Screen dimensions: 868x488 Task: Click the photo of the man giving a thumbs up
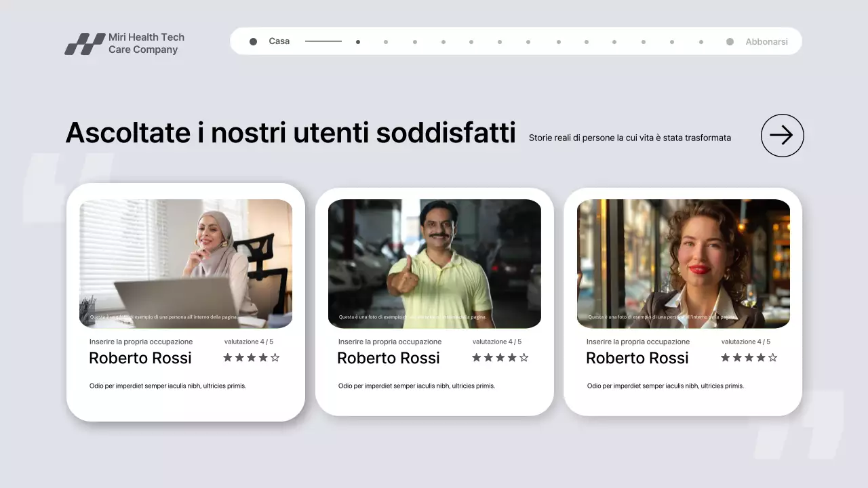point(435,263)
